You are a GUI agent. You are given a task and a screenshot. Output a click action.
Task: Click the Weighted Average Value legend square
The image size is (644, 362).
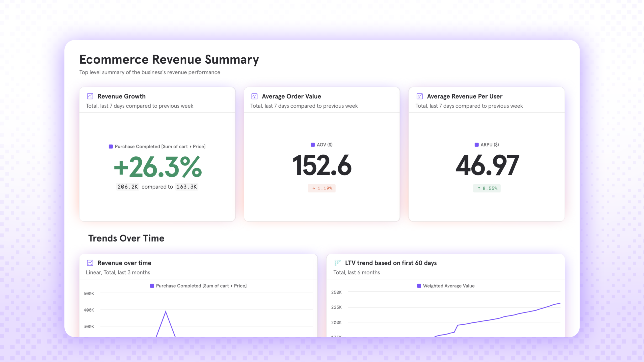tap(419, 286)
